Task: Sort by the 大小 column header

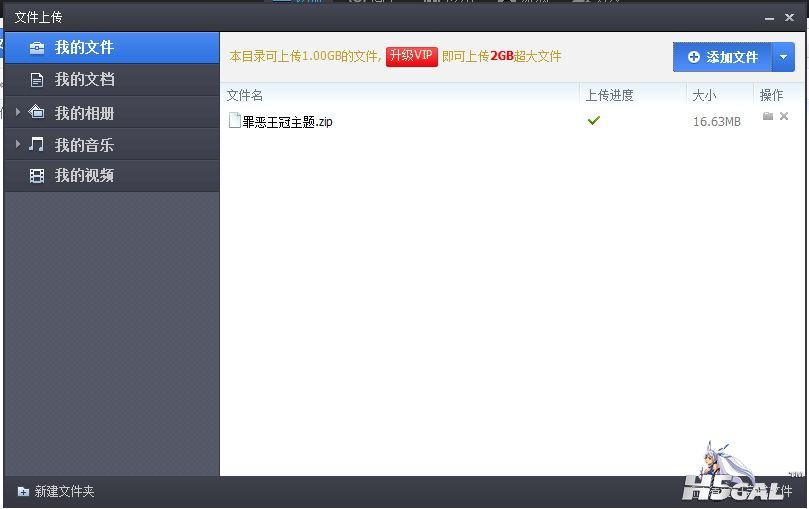Action: (x=703, y=95)
